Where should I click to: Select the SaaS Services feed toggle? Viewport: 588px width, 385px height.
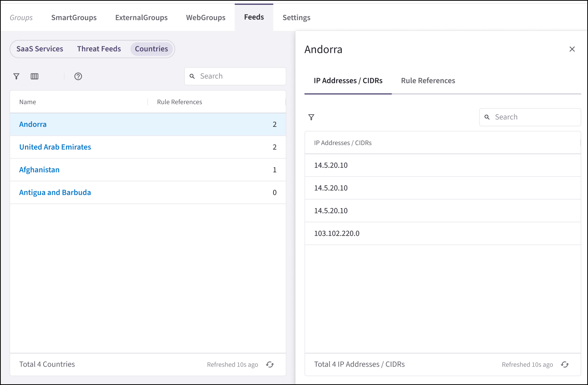pos(40,49)
